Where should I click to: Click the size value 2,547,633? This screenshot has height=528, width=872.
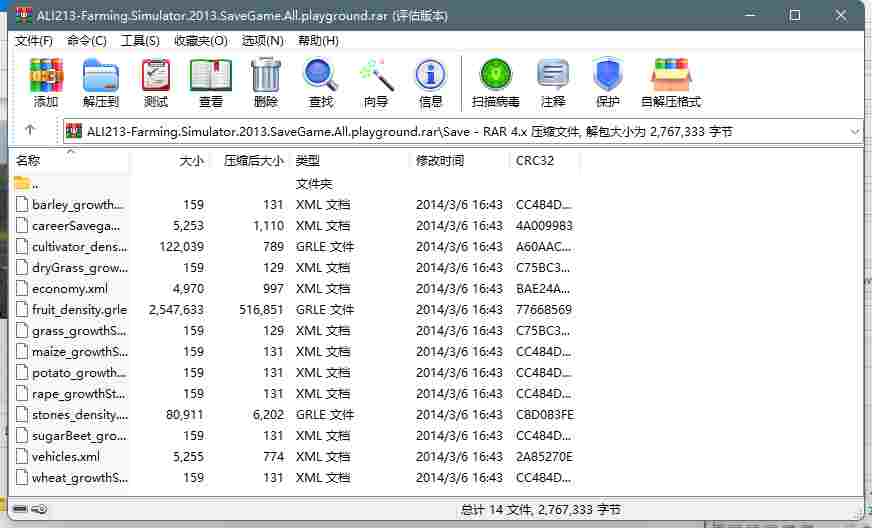176,309
